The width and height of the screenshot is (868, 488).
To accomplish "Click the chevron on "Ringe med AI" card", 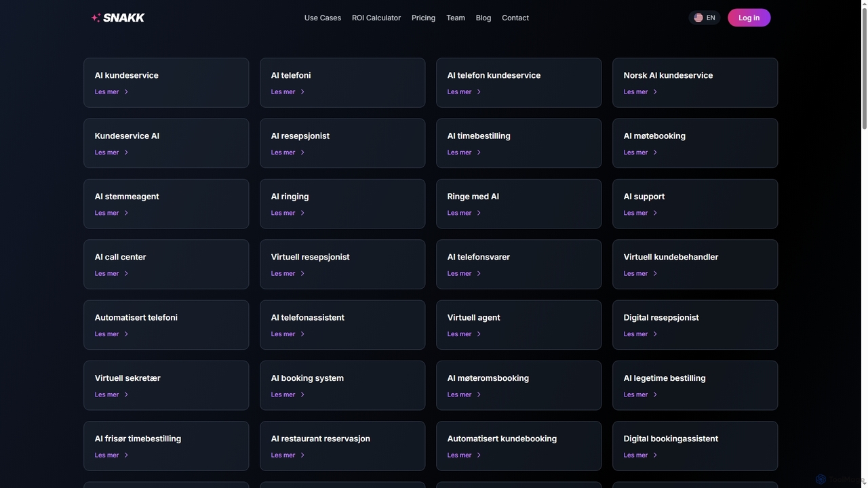I will tap(479, 213).
